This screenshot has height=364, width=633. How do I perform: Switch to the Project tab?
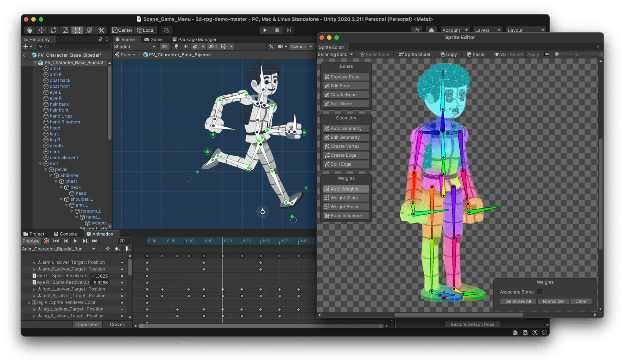34,234
